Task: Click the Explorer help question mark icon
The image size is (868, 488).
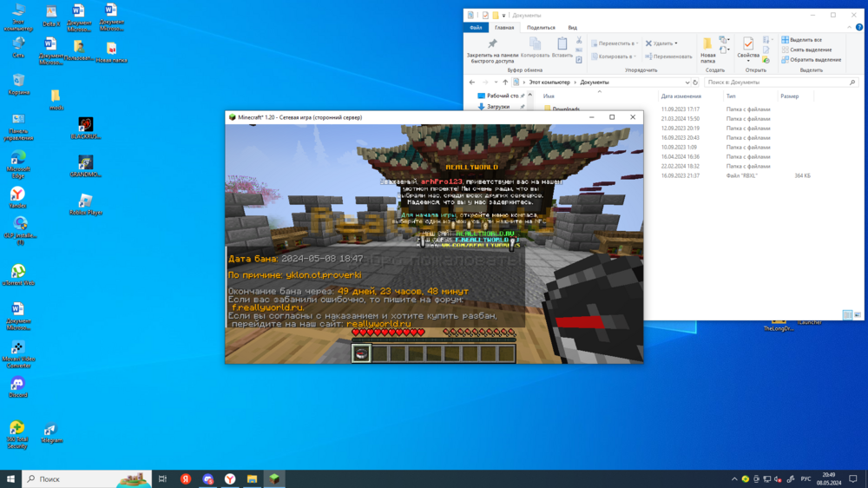Action: click(859, 27)
